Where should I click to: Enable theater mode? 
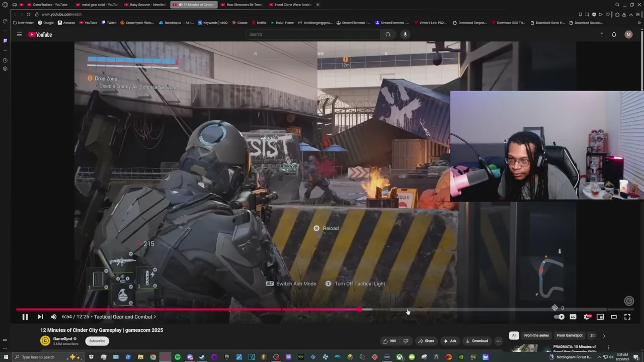614,317
